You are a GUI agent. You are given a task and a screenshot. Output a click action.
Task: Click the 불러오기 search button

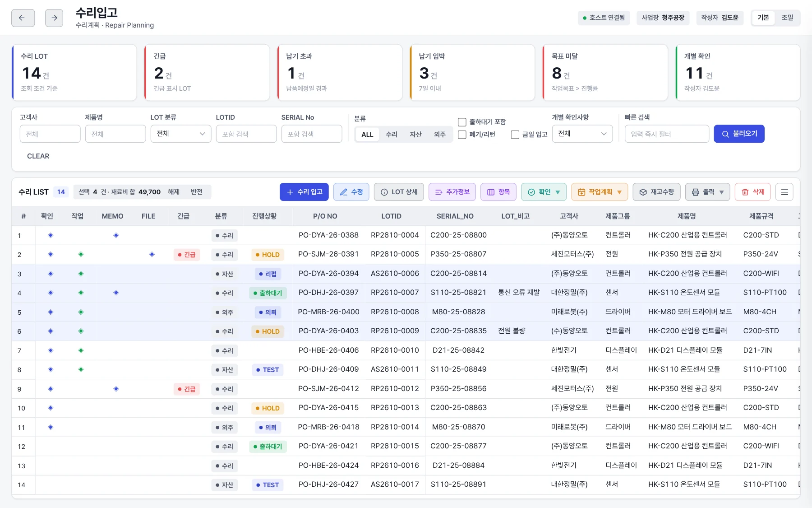pyautogui.click(x=739, y=134)
